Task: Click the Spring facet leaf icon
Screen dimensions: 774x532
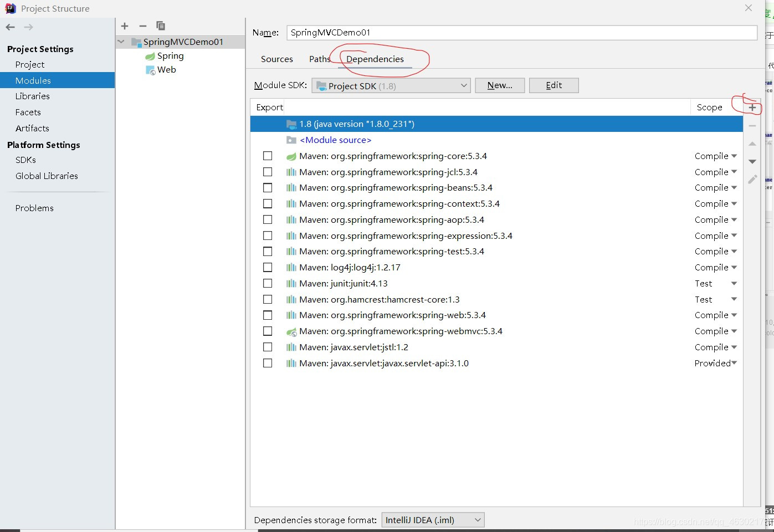Action: (x=150, y=56)
